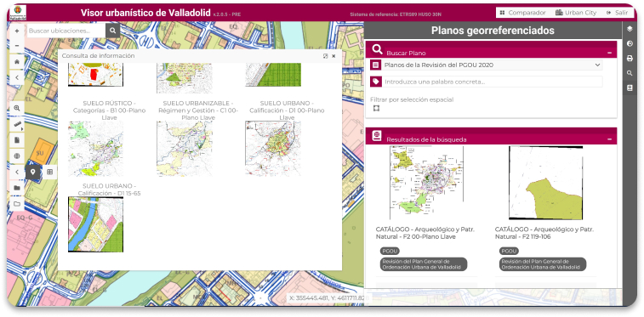Activate the spatial selection filter box icon
Screen dimensions: 644x317
pyautogui.click(x=376, y=108)
